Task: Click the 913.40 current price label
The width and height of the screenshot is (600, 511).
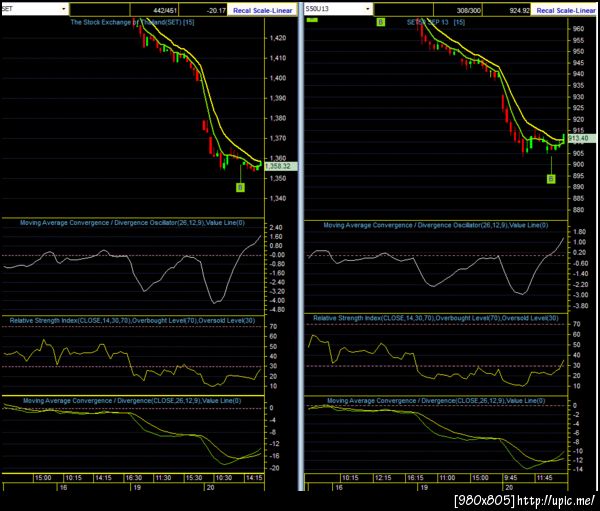Action: tap(581, 138)
